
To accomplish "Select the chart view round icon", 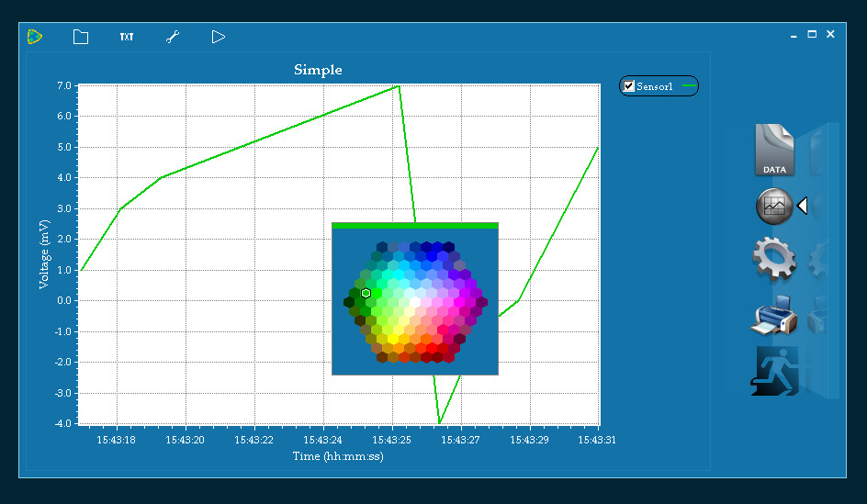I will [774, 207].
